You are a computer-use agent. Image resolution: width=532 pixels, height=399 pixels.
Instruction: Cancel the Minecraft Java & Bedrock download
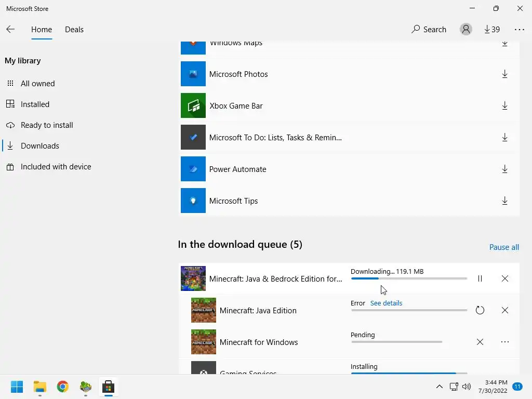[504, 278]
